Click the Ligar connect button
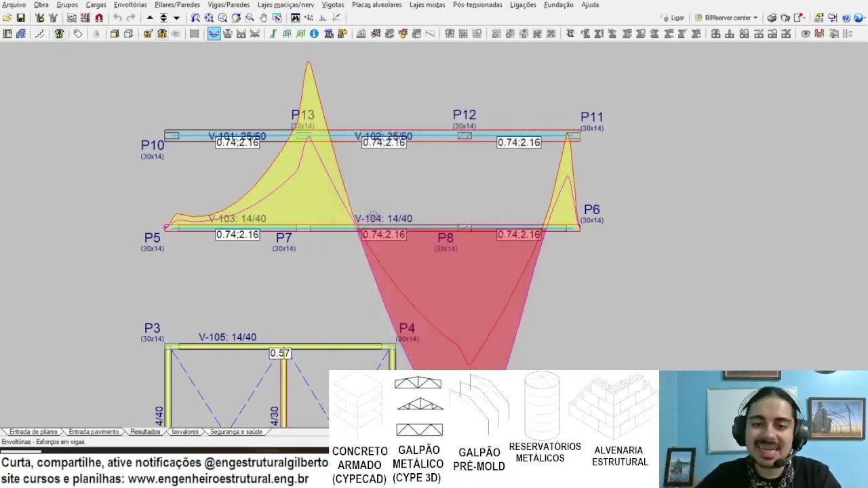Image resolution: width=868 pixels, height=488 pixels. click(x=673, y=18)
